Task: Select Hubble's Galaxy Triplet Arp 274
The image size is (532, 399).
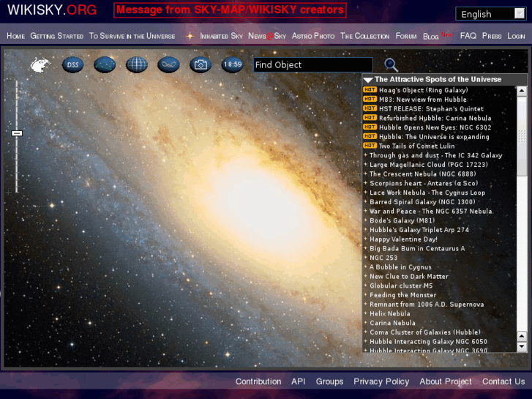Action: pos(419,230)
